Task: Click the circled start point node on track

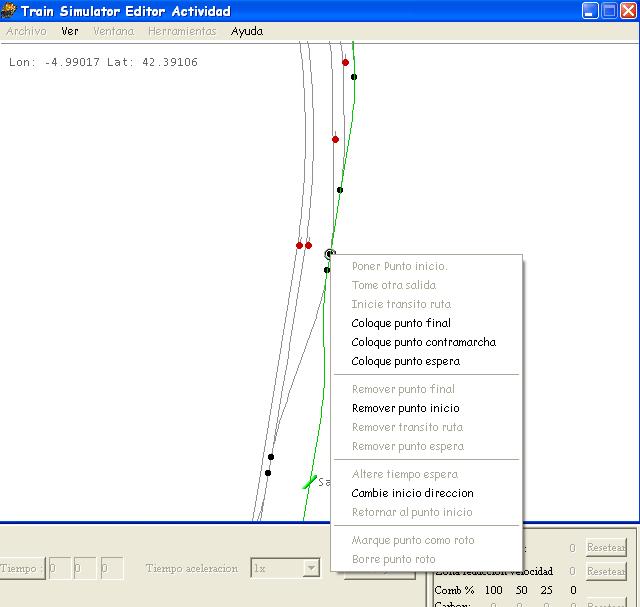Action: pyautogui.click(x=330, y=255)
